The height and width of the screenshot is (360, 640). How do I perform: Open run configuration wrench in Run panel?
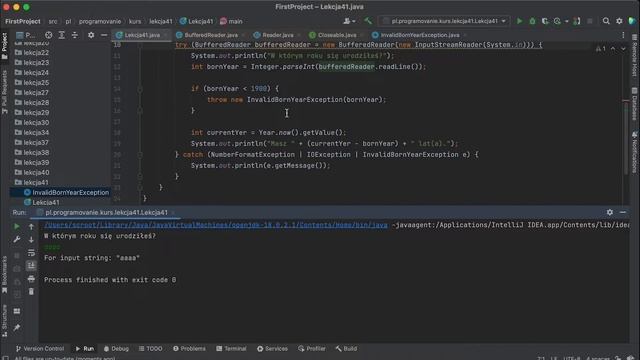[x=17, y=240]
